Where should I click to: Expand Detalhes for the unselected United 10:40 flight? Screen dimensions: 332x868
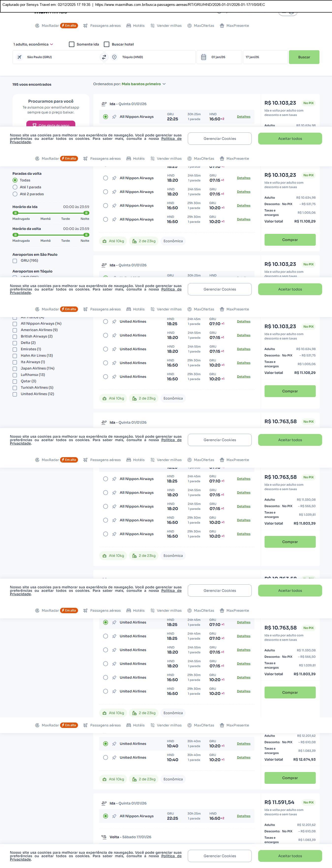tap(243, 757)
